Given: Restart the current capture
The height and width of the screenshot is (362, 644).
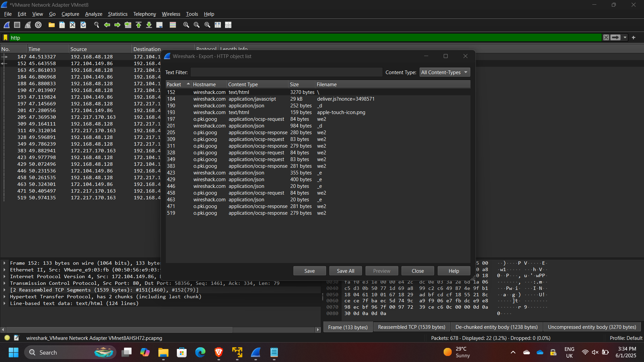Looking at the screenshot, I should (28, 24).
